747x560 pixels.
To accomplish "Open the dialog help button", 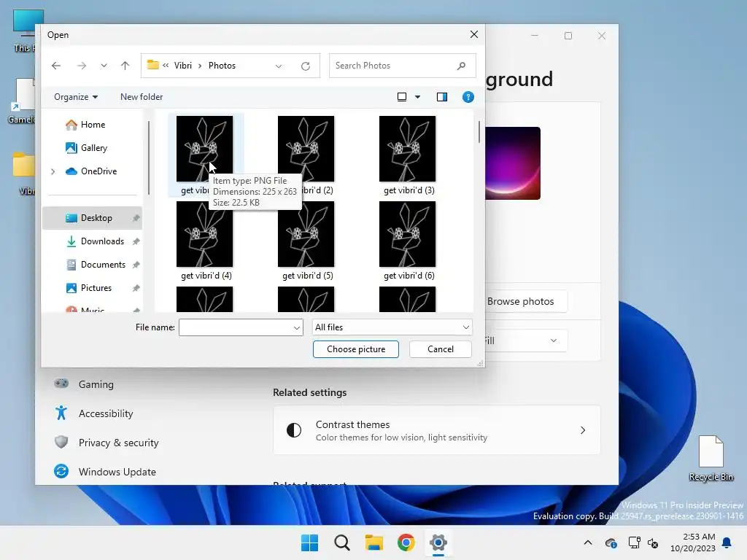I will tap(468, 97).
